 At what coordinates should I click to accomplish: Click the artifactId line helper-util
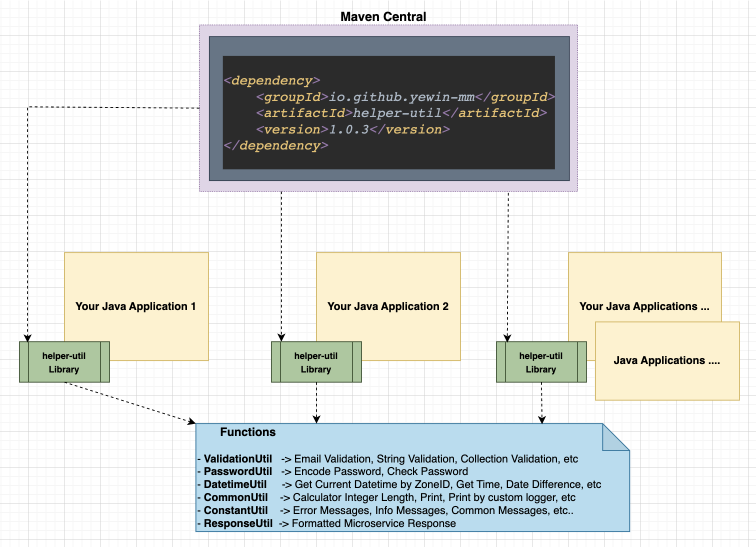tap(401, 113)
